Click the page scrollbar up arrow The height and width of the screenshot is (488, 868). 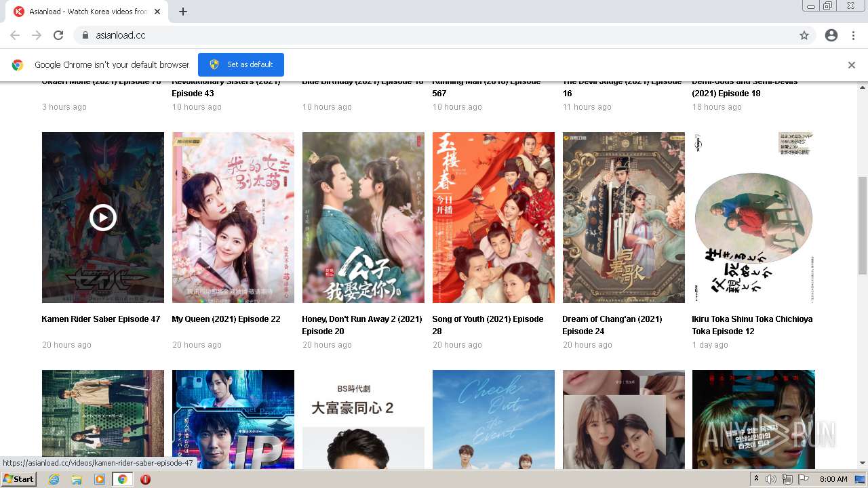point(863,87)
